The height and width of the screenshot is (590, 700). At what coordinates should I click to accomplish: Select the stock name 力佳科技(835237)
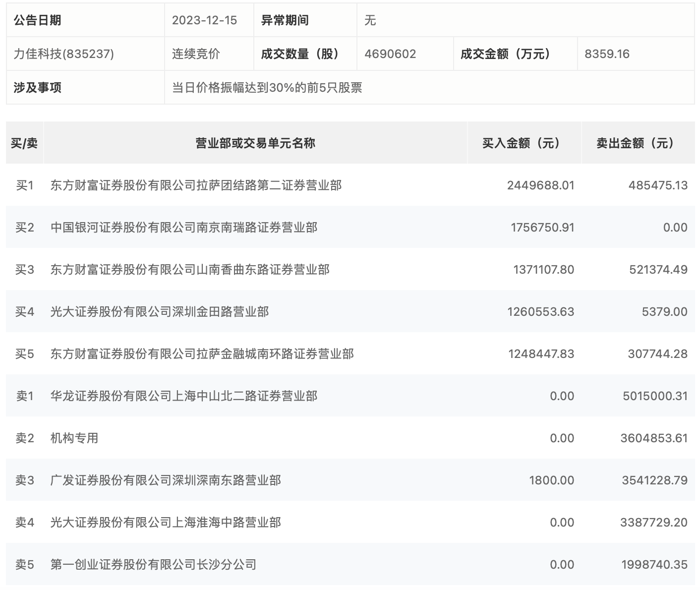[x=63, y=54]
